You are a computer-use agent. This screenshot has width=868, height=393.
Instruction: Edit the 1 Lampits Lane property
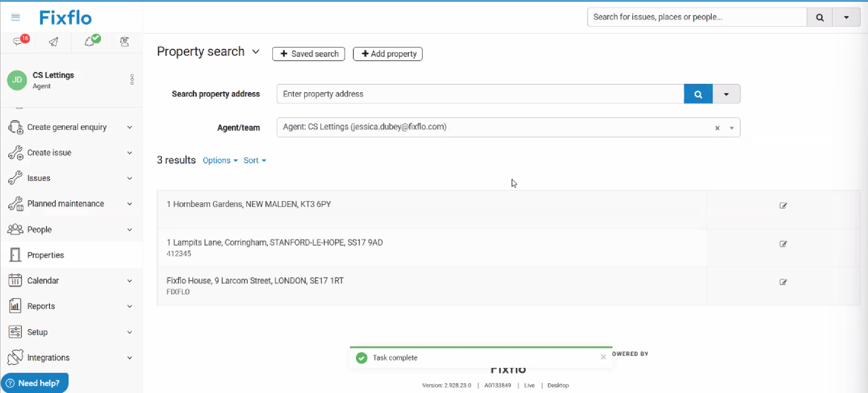pyautogui.click(x=783, y=244)
